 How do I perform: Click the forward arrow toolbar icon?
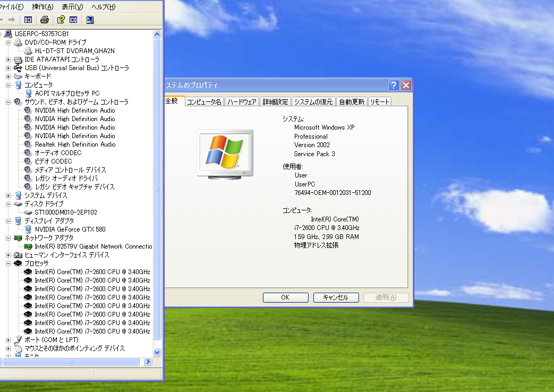point(12,20)
